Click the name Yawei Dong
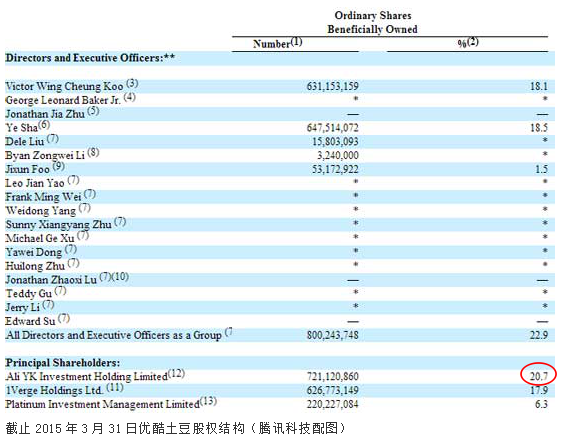The width and height of the screenshot is (564, 437). pyautogui.click(x=33, y=252)
